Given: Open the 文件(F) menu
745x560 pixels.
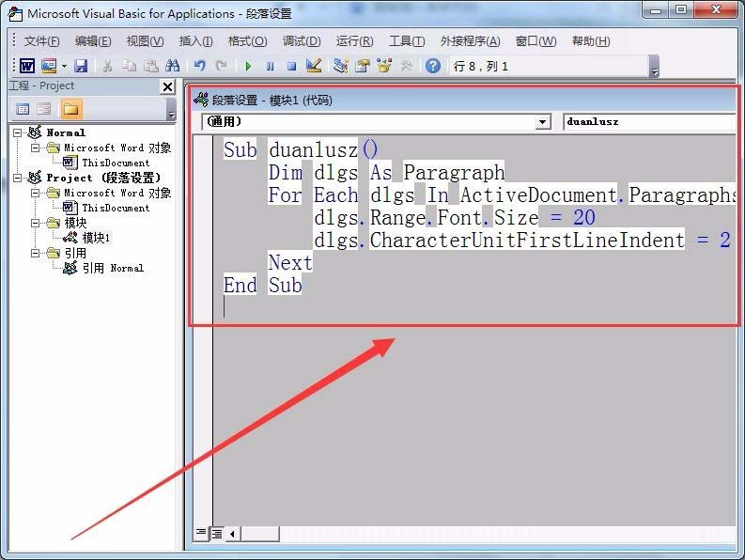Looking at the screenshot, I should click(41, 41).
